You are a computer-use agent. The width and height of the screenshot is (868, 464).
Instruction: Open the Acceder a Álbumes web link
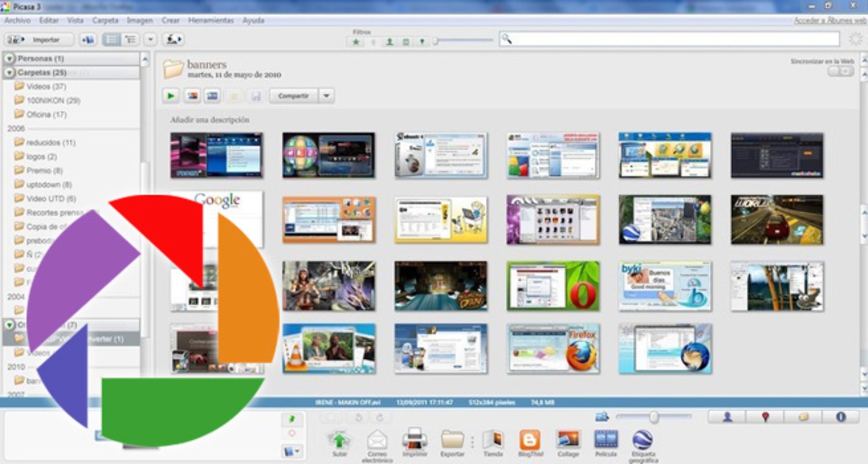pyautogui.click(x=830, y=20)
